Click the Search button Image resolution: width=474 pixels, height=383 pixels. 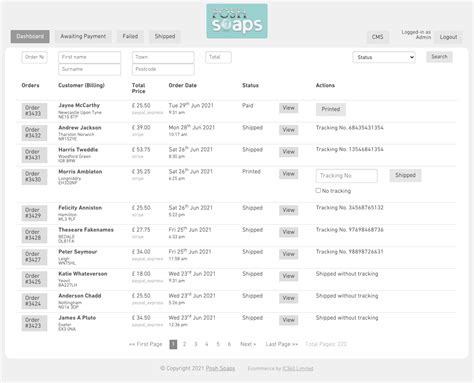point(439,57)
